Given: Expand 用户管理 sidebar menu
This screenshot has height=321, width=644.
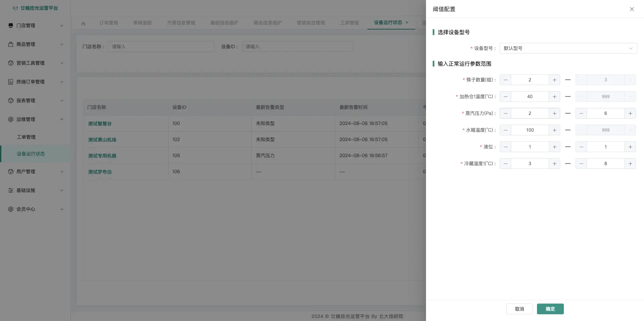Looking at the screenshot, I should point(35,172).
